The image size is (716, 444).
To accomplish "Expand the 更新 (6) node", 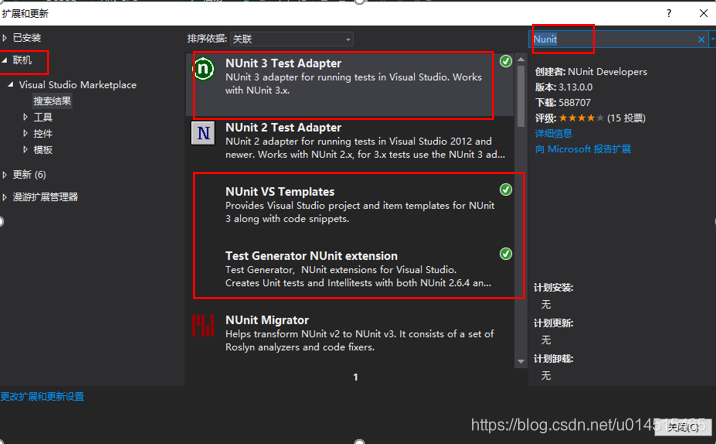I will pyautogui.click(x=5, y=174).
